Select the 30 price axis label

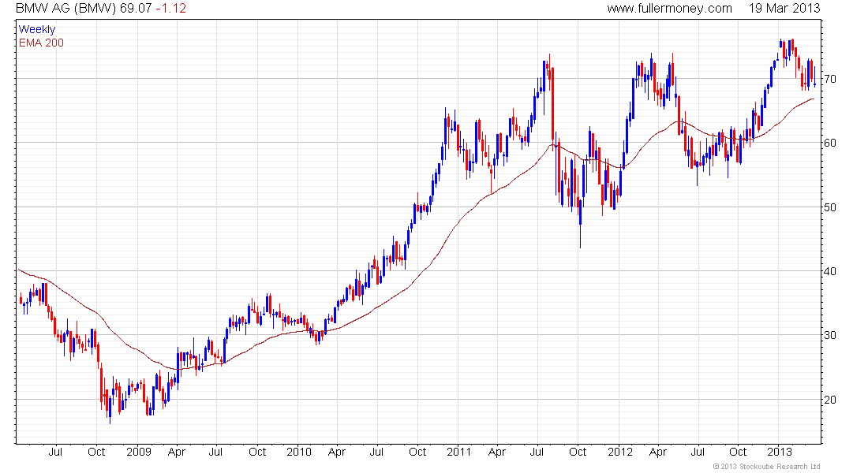click(830, 335)
